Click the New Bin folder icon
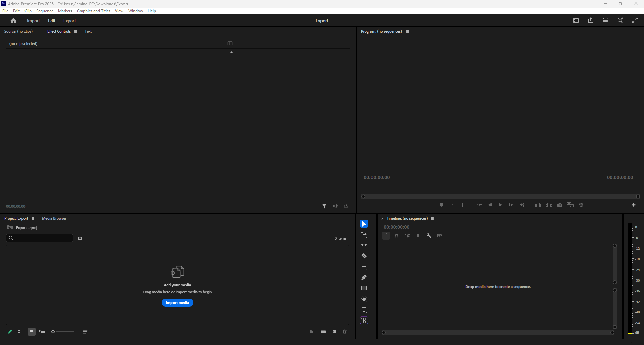644x345 pixels. click(323, 332)
